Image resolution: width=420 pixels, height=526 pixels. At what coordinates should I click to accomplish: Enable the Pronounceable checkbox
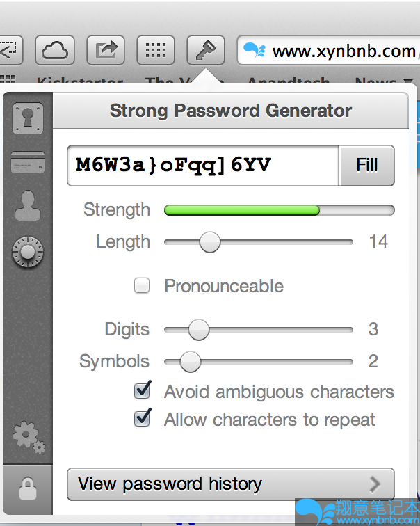142,285
